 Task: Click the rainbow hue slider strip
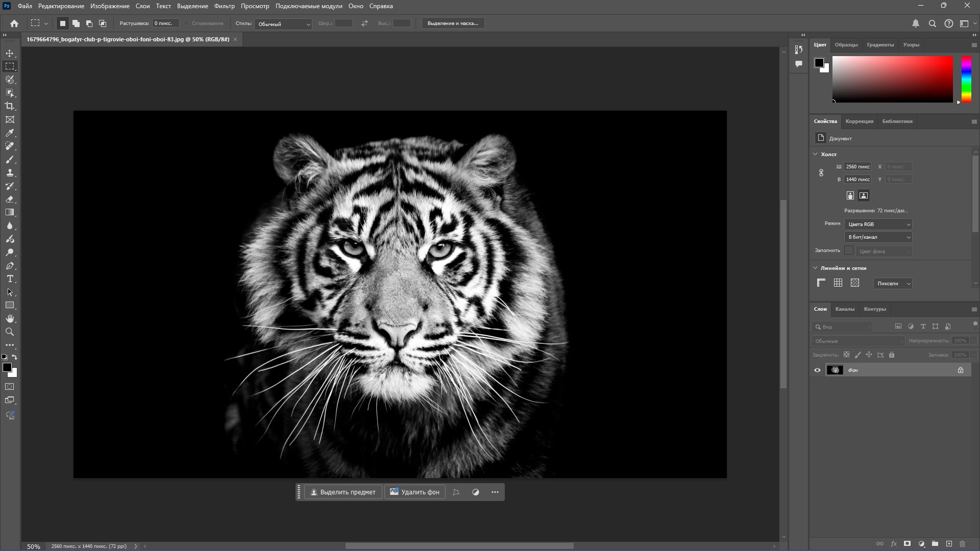coord(966,79)
